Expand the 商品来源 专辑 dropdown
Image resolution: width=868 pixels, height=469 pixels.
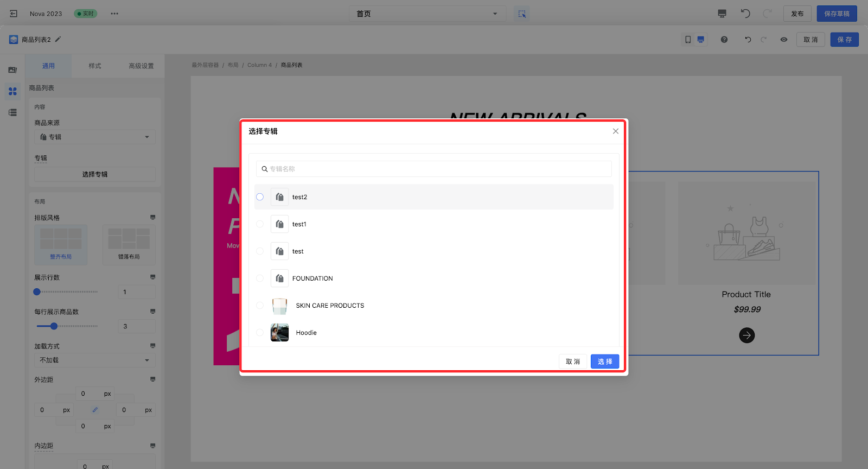click(95, 137)
